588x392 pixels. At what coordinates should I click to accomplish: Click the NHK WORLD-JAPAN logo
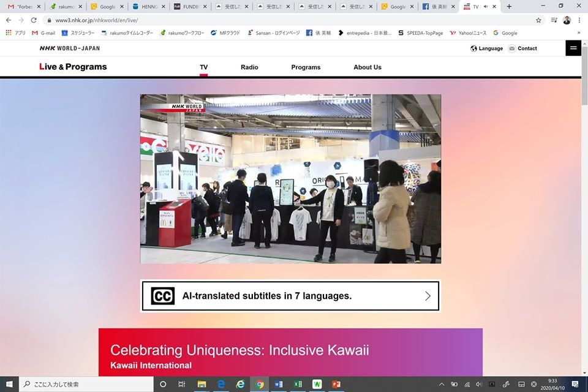click(x=70, y=48)
